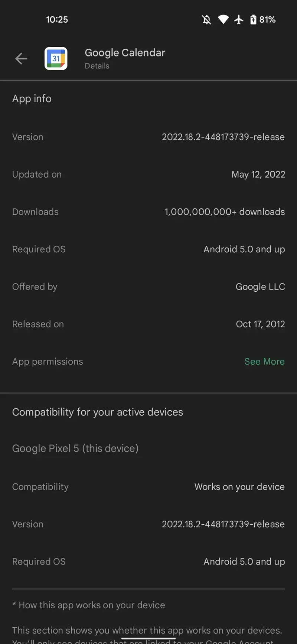
Task: Open See More app permissions
Action: pyautogui.click(x=264, y=362)
